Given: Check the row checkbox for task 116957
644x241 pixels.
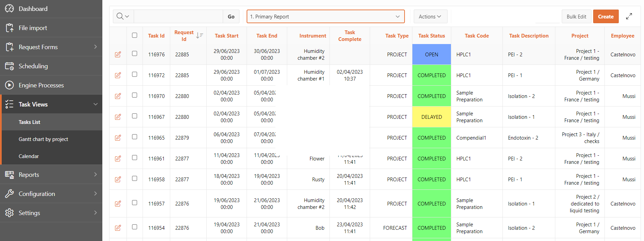Looking at the screenshot, I should tap(135, 203).
